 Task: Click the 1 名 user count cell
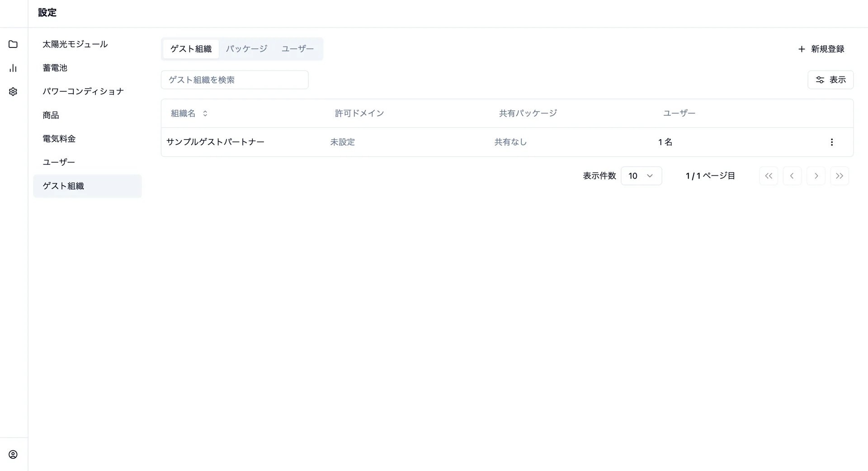pos(665,142)
